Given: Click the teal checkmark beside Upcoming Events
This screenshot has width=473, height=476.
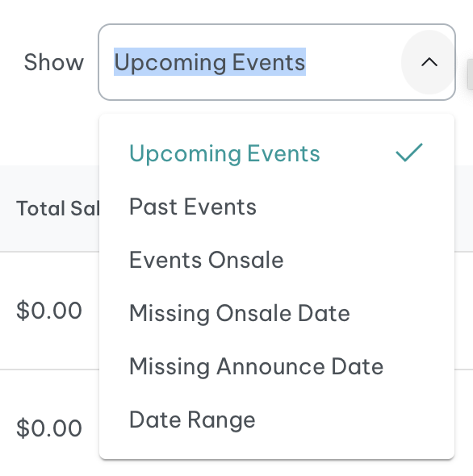Looking at the screenshot, I should click(409, 152).
